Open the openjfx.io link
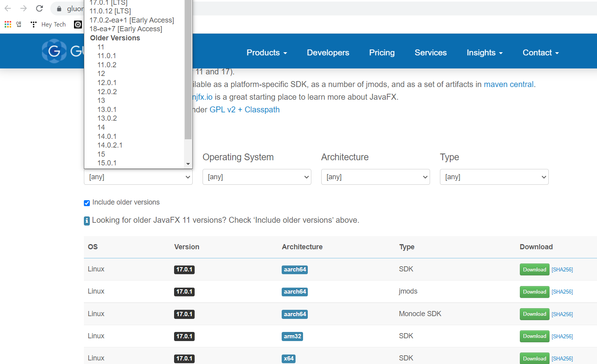Screen dimensions: 597x364 pyautogui.click(x=203, y=97)
